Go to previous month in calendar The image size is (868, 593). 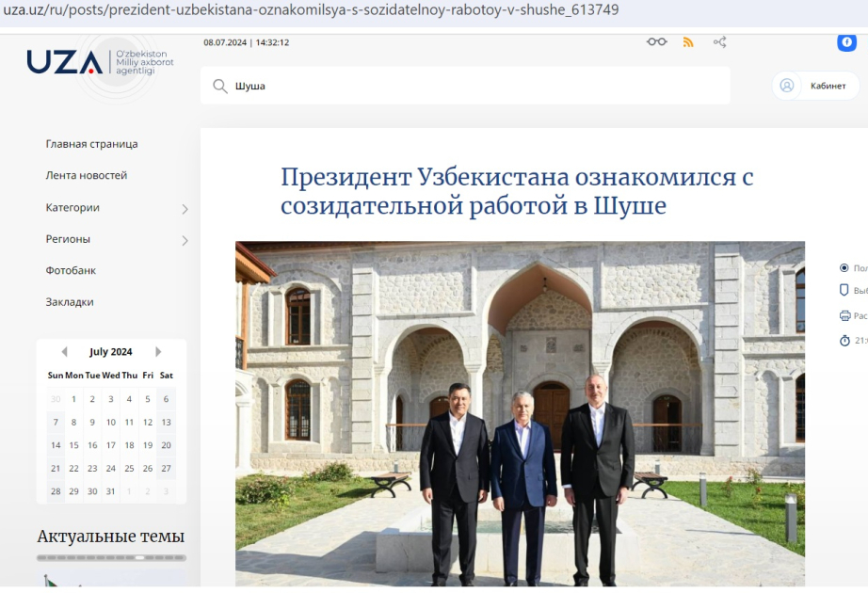[x=64, y=352]
